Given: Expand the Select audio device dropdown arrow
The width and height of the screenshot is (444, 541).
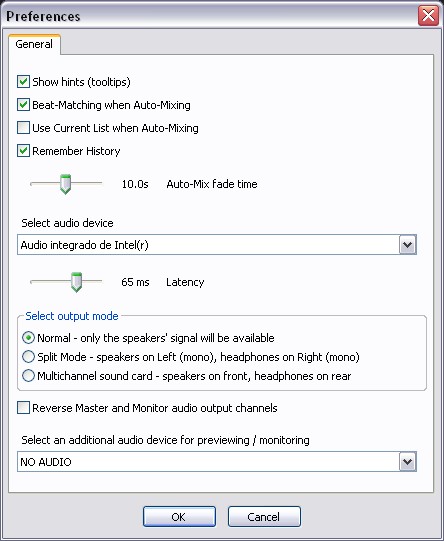Looking at the screenshot, I should [x=408, y=245].
